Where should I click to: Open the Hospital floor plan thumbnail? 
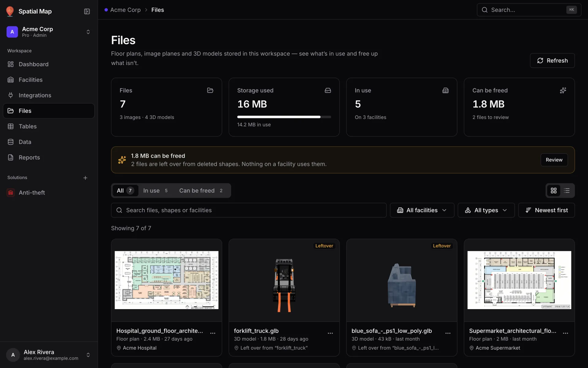point(167,280)
